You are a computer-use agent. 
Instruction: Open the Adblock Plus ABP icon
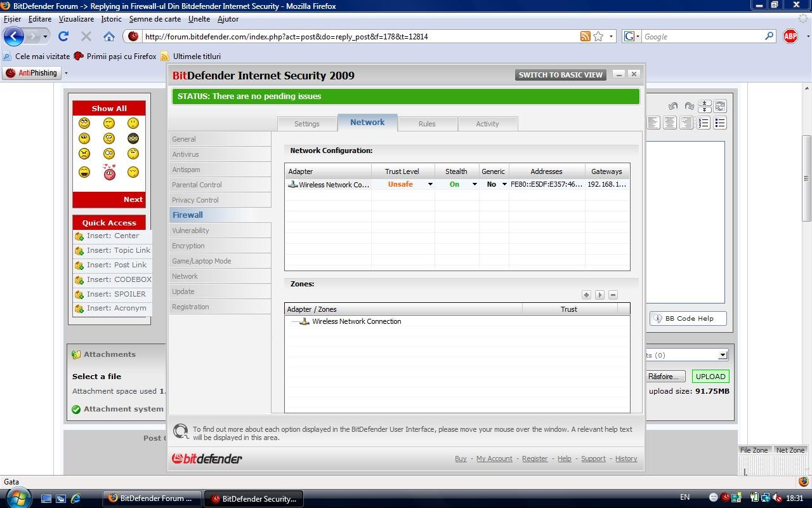pos(790,36)
